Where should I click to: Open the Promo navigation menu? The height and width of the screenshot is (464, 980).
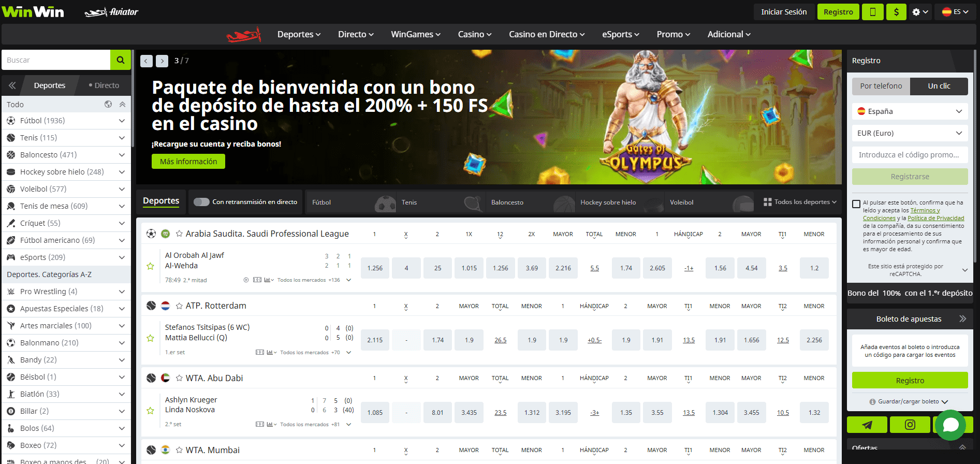[x=674, y=34]
